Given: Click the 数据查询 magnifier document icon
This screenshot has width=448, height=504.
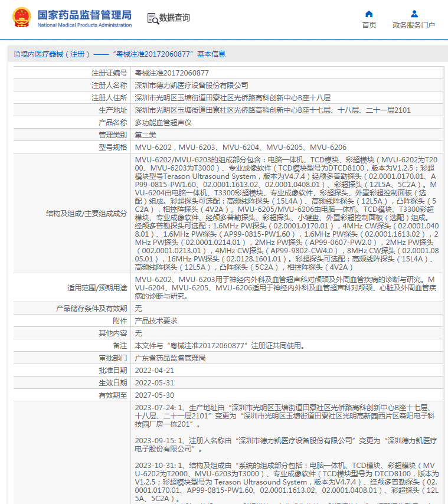Looking at the screenshot, I should (x=153, y=18).
